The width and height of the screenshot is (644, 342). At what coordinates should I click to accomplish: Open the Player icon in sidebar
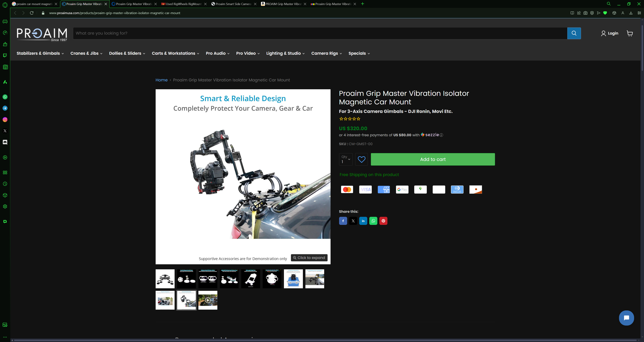point(5,157)
